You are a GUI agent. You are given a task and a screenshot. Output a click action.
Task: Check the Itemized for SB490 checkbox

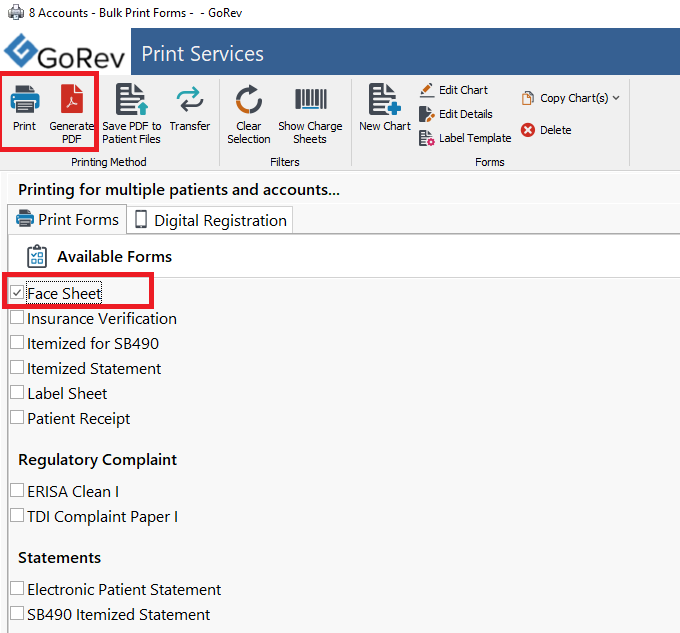click(x=17, y=343)
